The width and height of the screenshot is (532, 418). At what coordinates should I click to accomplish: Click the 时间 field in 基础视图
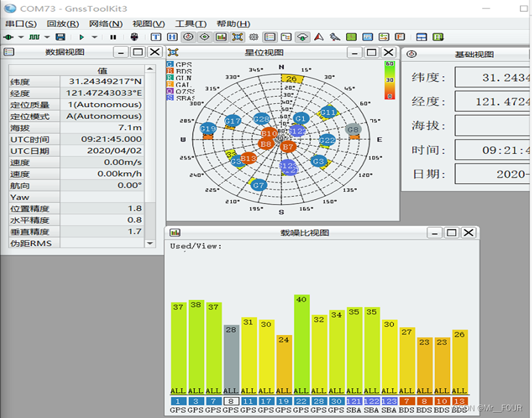coord(492,150)
